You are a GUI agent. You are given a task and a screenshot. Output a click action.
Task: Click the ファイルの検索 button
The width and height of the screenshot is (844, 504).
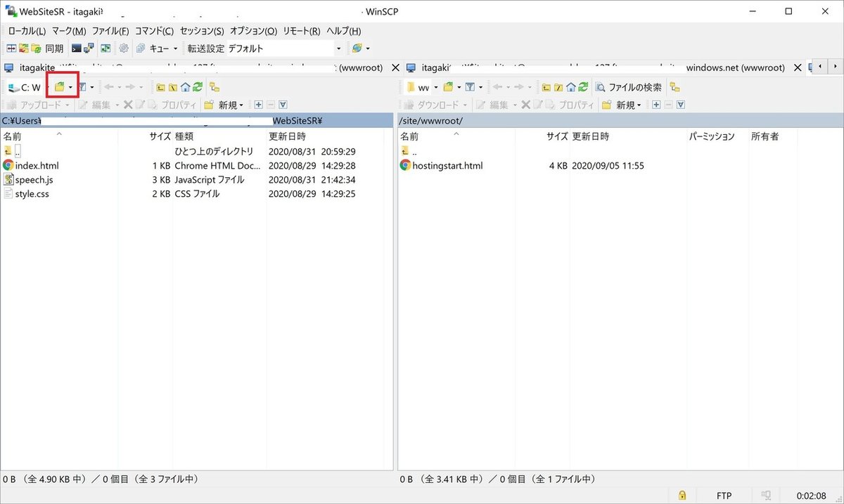628,87
